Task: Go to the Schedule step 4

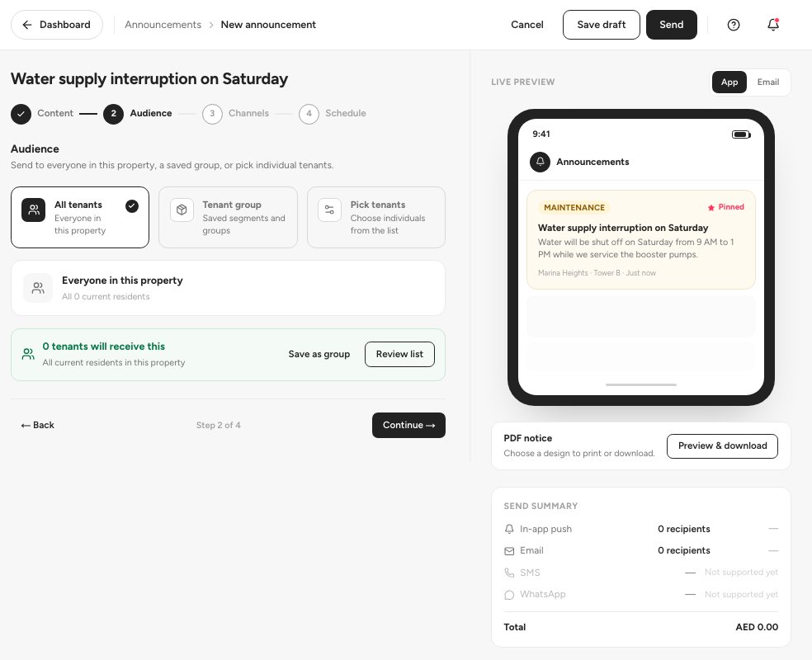Action: [333, 114]
